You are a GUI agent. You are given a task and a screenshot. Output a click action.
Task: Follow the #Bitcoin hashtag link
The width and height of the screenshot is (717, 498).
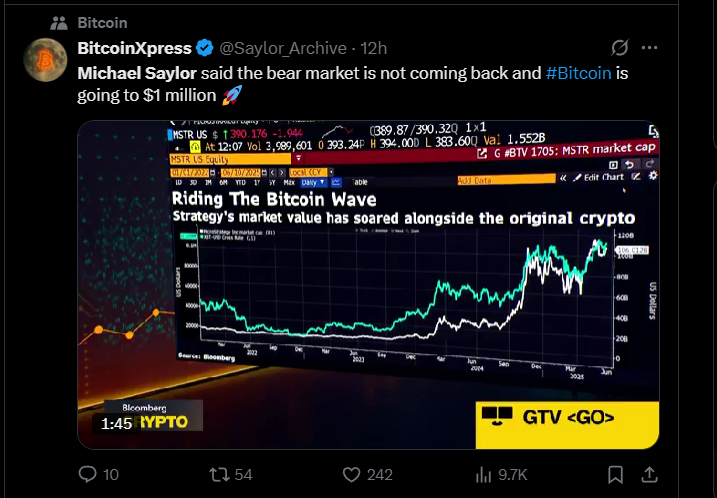(578, 73)
